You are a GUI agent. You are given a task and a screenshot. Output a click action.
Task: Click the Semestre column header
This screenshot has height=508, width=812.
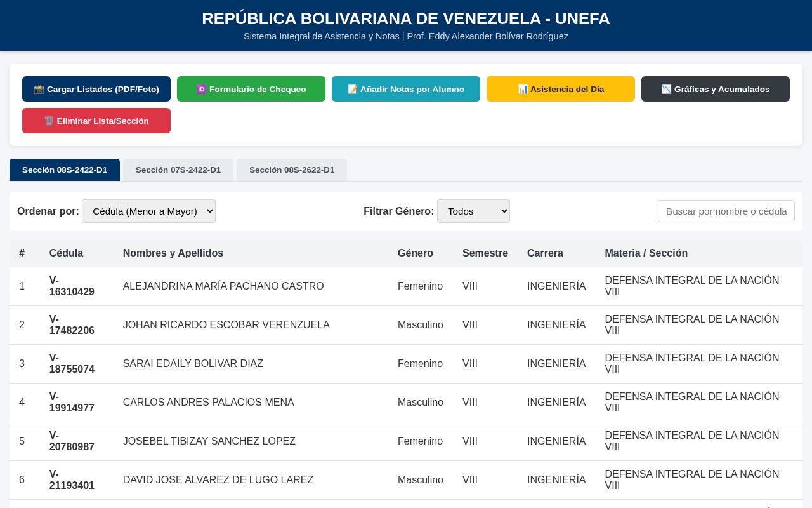(x=485, y=253)
